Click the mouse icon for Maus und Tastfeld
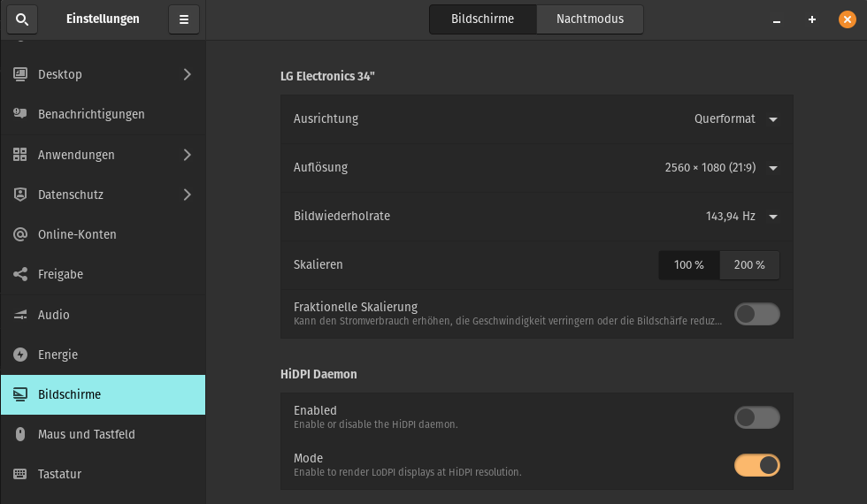The height and width of the screenshot is (504, 867). pos(19,434)
